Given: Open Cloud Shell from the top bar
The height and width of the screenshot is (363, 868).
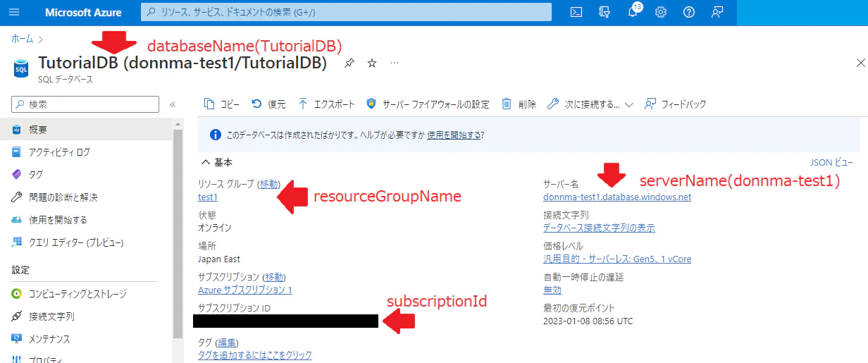Looking at the screenshot, I should (x=576, y=12).
